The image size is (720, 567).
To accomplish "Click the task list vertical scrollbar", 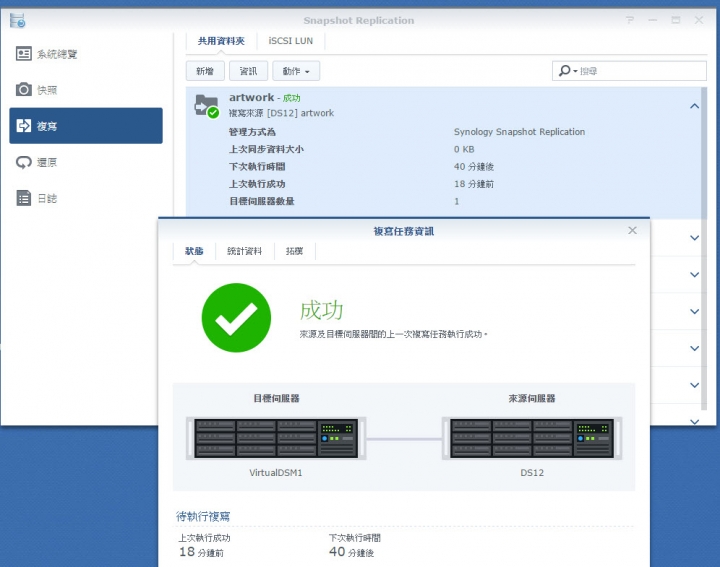I will point(704,248).
